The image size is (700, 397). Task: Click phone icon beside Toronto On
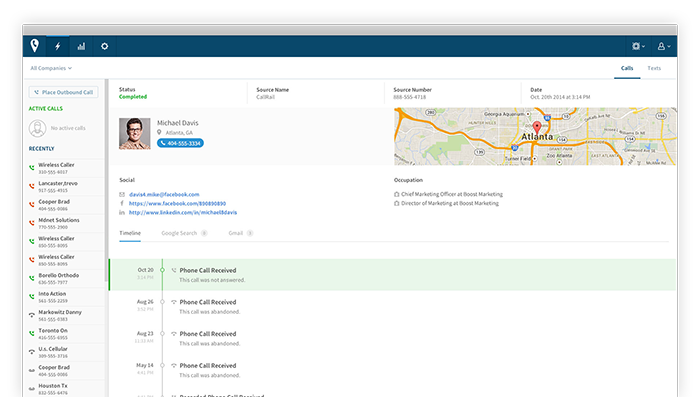(x=32, y=333)
